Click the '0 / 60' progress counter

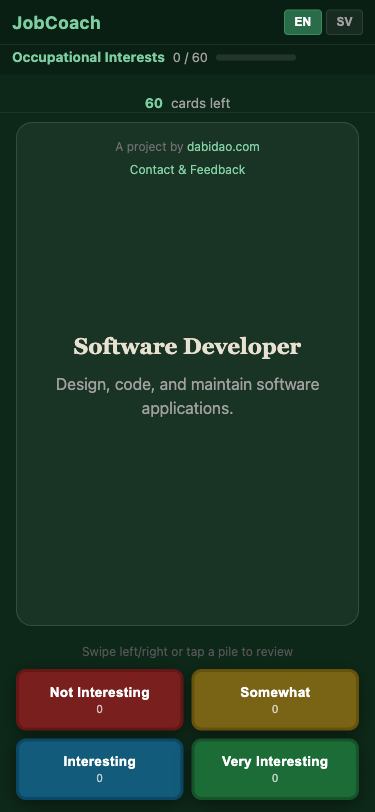point(190,57)
